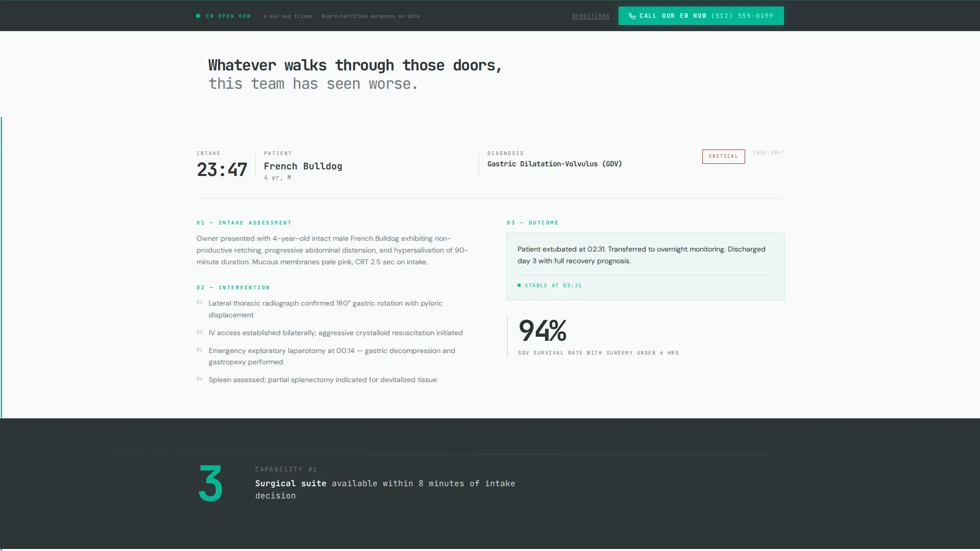
Task: Click intervention step 04 about spleen assessment
Action: tap(316, 380)
